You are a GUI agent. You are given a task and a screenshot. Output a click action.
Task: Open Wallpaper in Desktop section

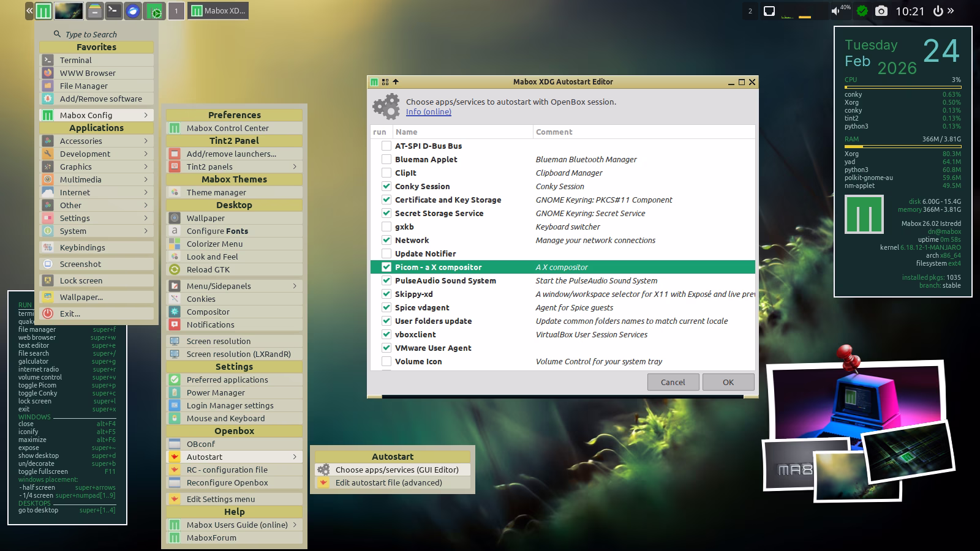[205, 218]
